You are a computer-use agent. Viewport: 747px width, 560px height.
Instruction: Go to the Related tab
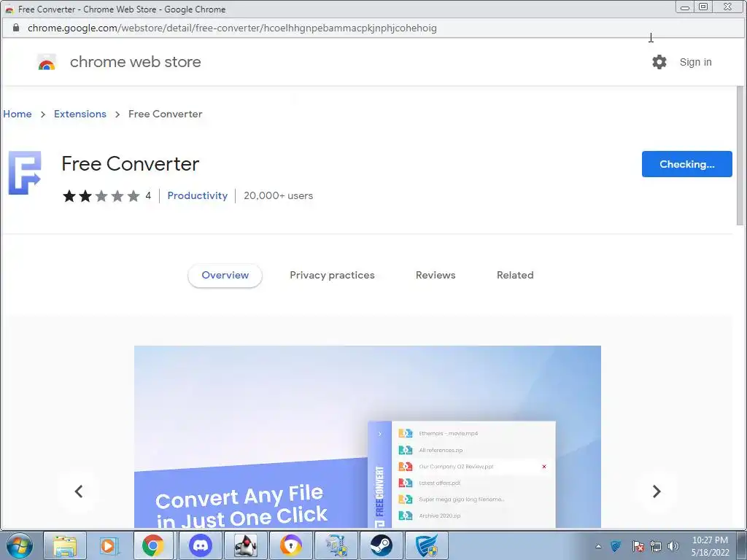coord(515,275)
